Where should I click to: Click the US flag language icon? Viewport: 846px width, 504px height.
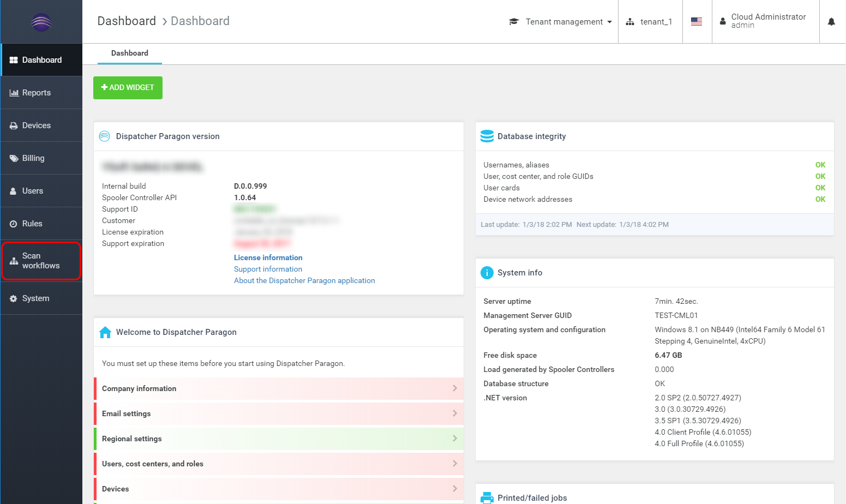click(697, 22)
